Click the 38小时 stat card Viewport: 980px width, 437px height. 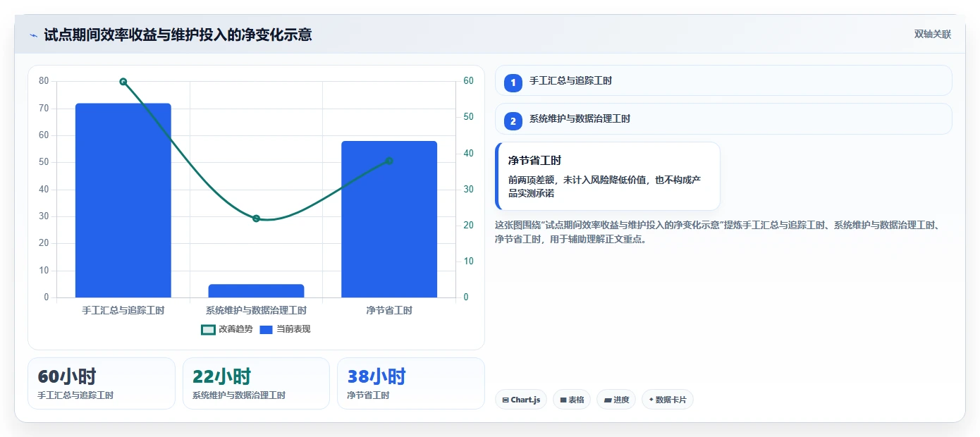411,383
